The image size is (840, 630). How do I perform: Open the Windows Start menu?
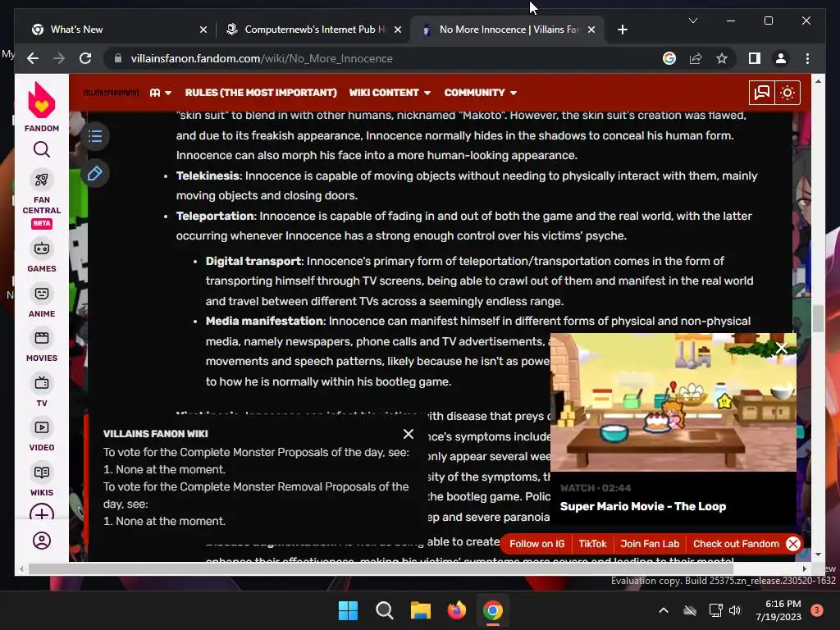tap(348, 610)
